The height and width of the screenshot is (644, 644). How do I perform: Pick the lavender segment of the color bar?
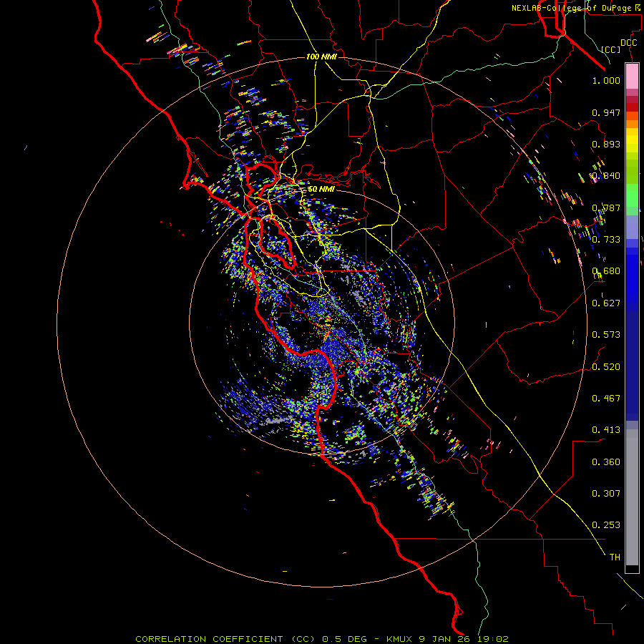[632, 227]
